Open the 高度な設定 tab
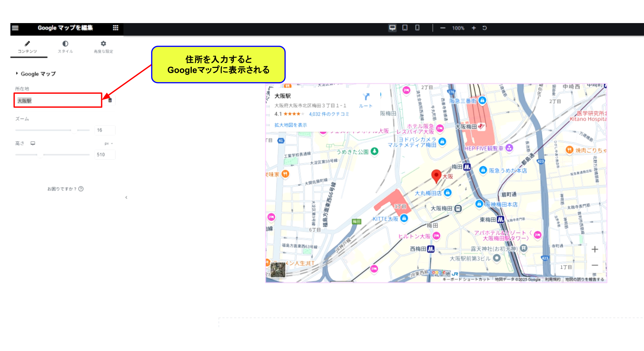Screen dimensions: 644x351 (103, 47)
